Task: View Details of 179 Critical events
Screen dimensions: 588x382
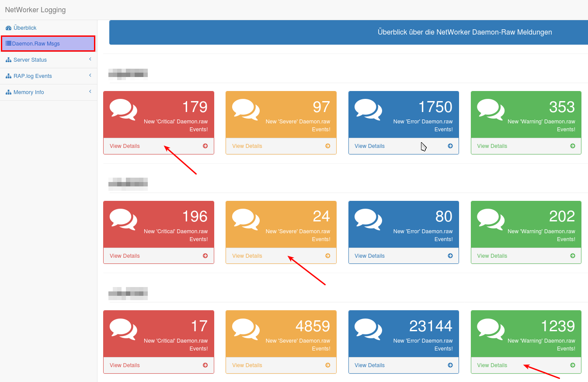Action: point(125,146)
